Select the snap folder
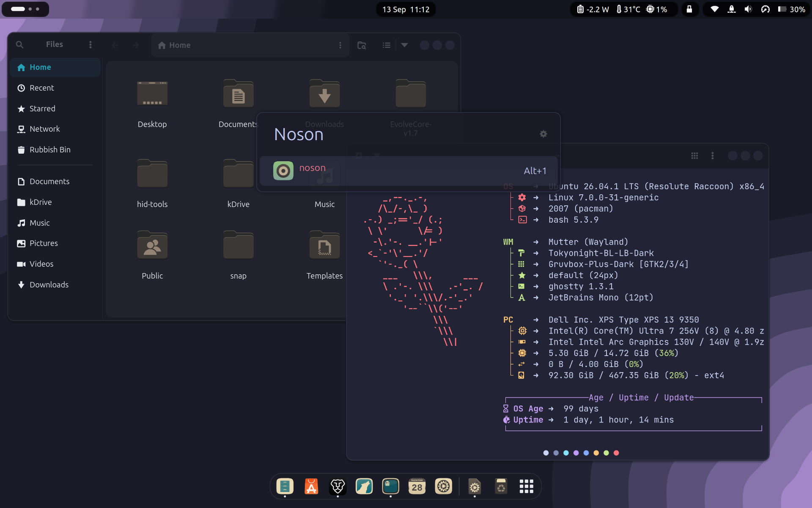812x508 pixels. [x=239, y=255]
